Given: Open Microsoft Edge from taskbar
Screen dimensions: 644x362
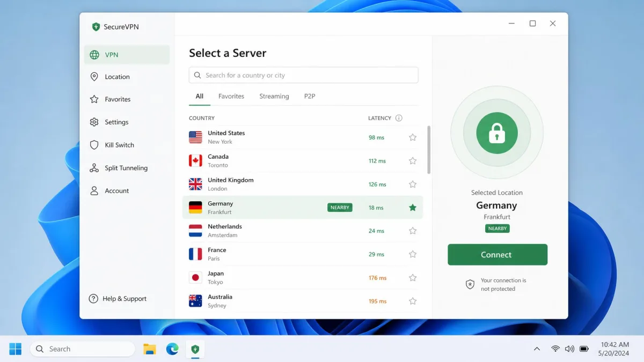Looking at the screenshot, I should point(172,349).
